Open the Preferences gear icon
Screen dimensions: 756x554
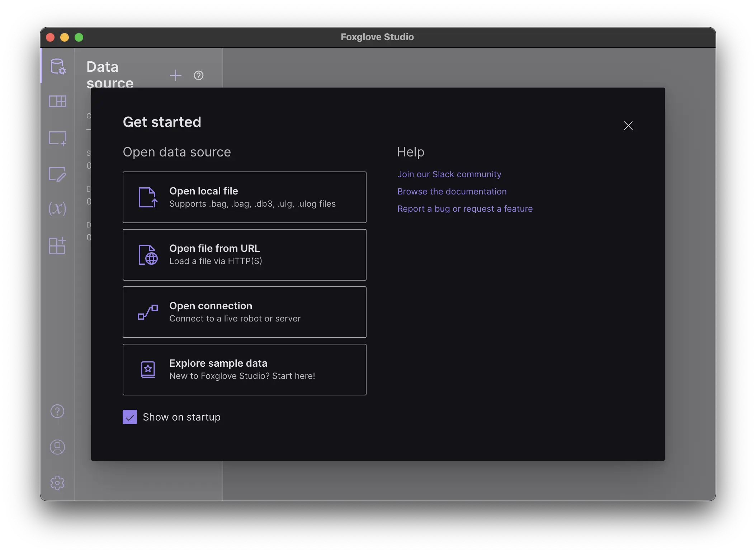point(57,483)
